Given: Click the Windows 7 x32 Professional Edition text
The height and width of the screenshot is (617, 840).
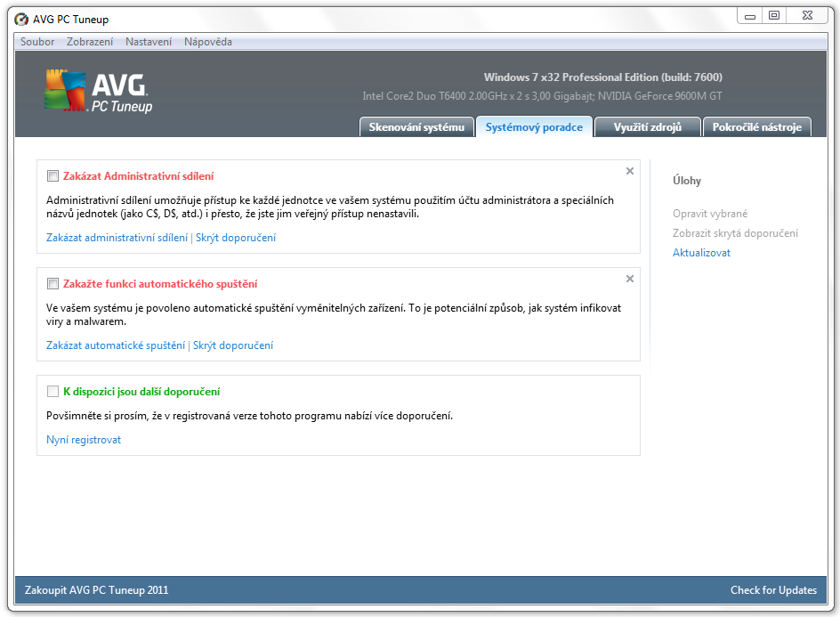Looking at the screenshot, I should (x=603, y=77).
